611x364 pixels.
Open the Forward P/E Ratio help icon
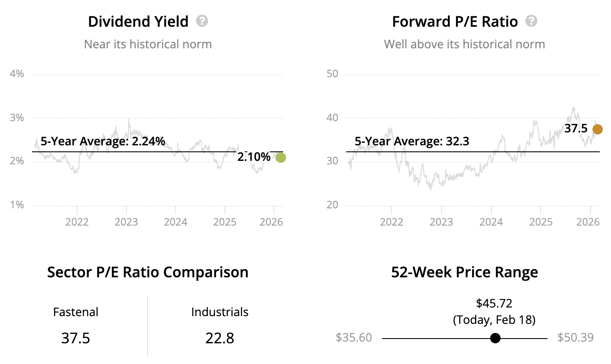[x=531, y=21]
